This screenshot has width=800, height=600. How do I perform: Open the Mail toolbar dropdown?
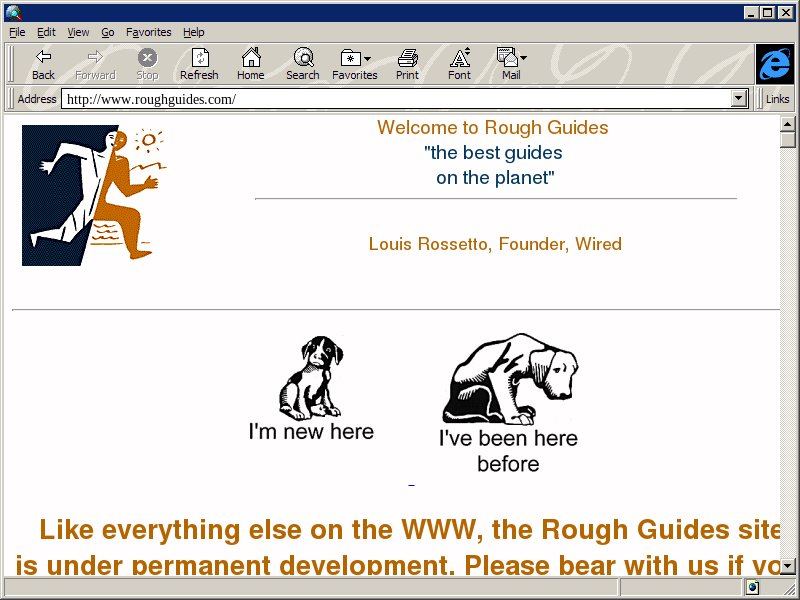coord(523,59)
